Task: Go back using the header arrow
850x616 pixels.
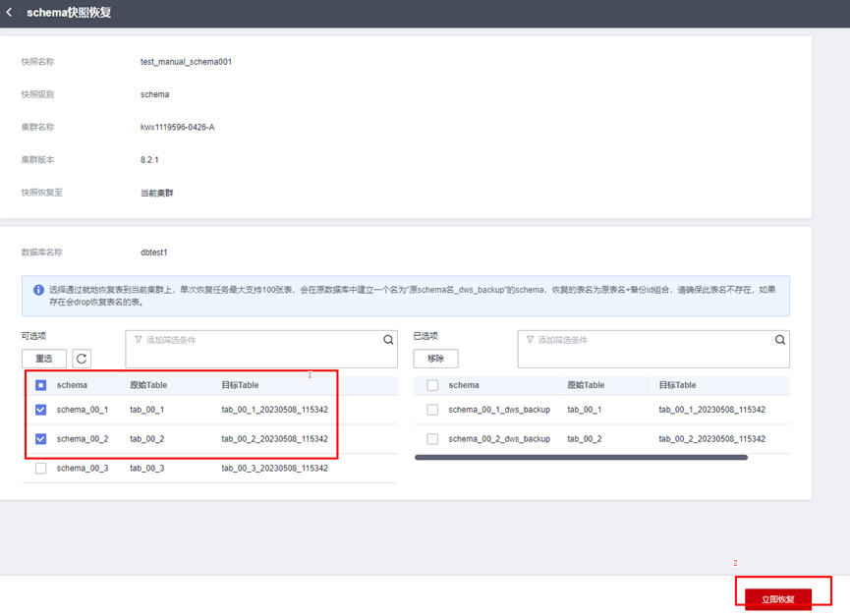Action: [9, 12]
